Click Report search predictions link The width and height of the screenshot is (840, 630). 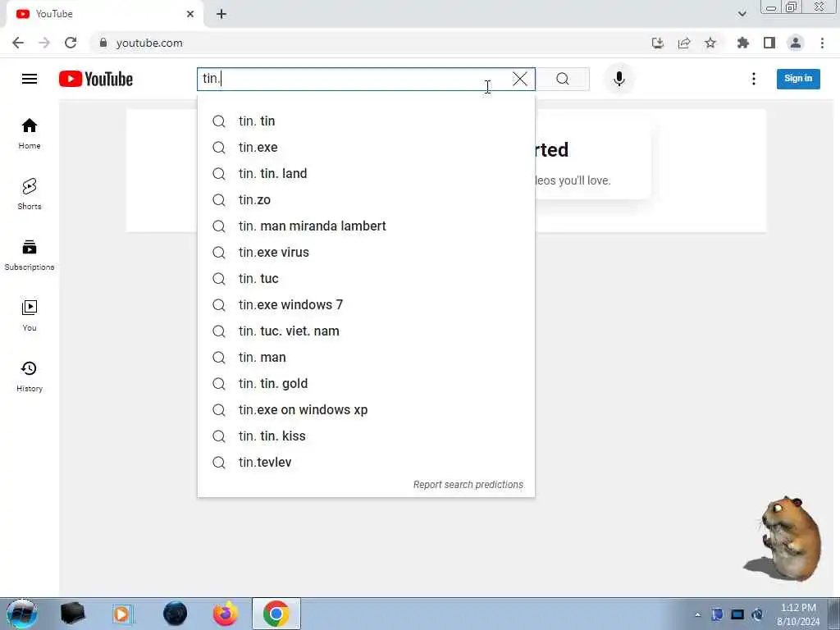click(468, 485)
